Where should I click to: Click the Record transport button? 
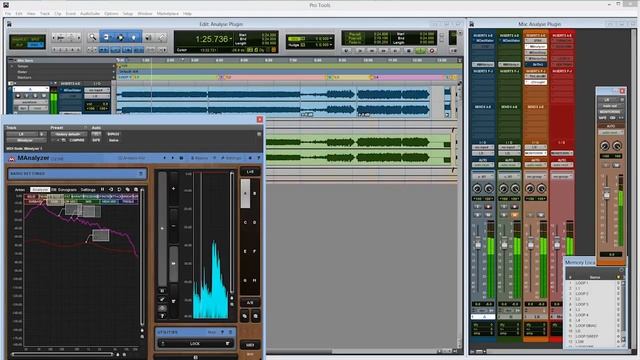pos(431,51)
